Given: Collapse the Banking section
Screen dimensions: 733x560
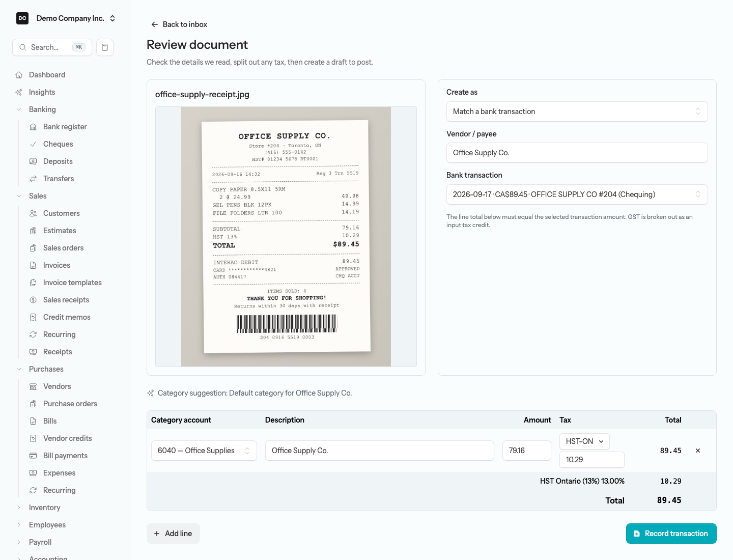Looking at the screenshot, I should coord(19,109).
